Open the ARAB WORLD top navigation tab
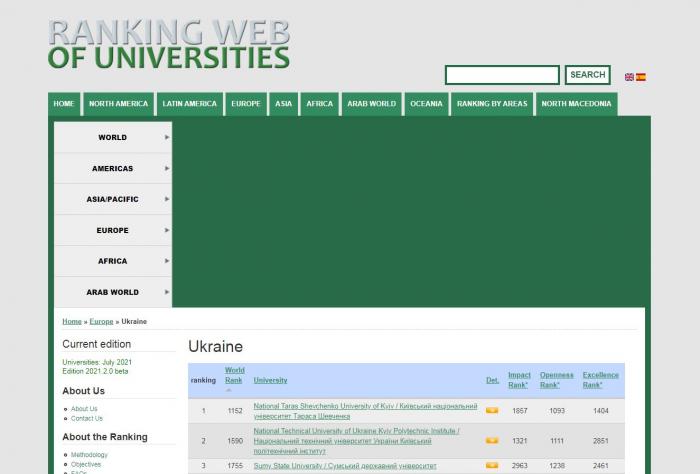Screen dimensions: 700x474 tap(372, 104)
